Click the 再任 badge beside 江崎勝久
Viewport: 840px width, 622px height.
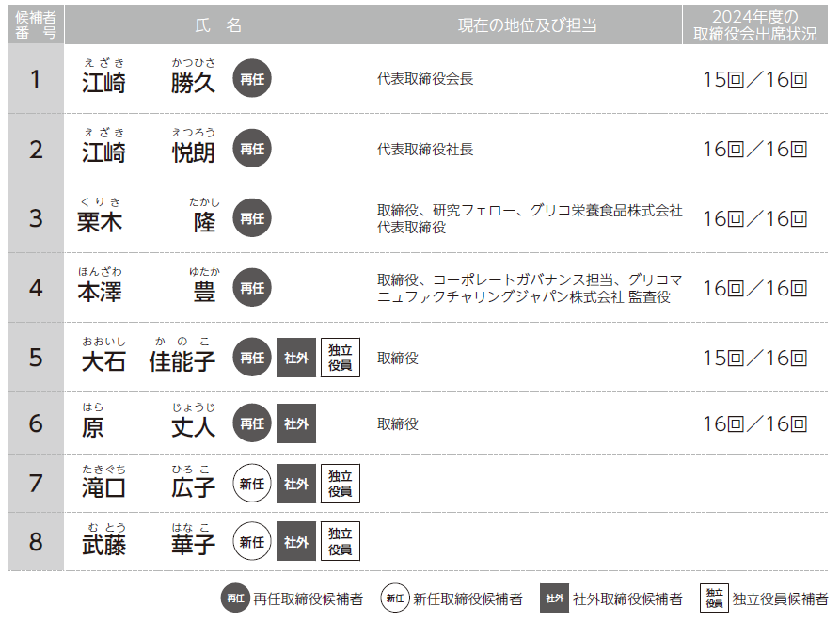[251, 79]
